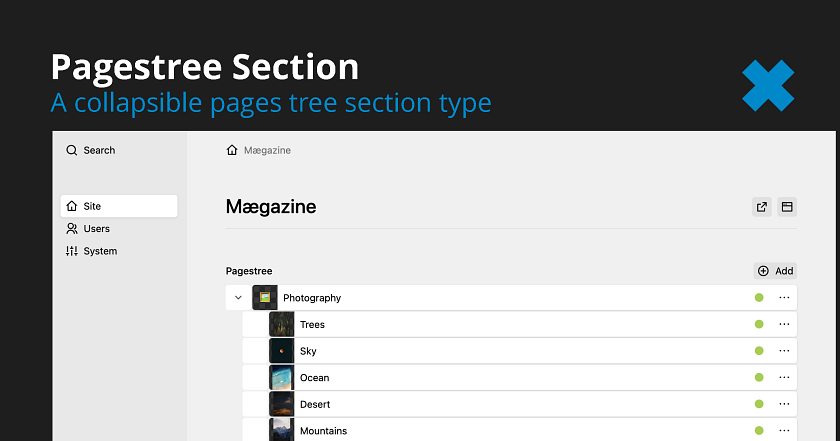Open options menu for Trees page
Image resolution: width=840 pixels, height=441 pixels.
click(784, 324)
